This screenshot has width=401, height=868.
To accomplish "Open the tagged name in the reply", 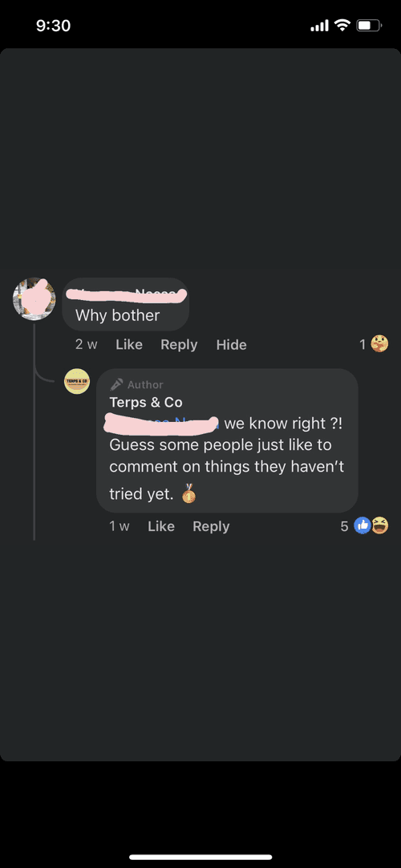I will coord(164,424).
